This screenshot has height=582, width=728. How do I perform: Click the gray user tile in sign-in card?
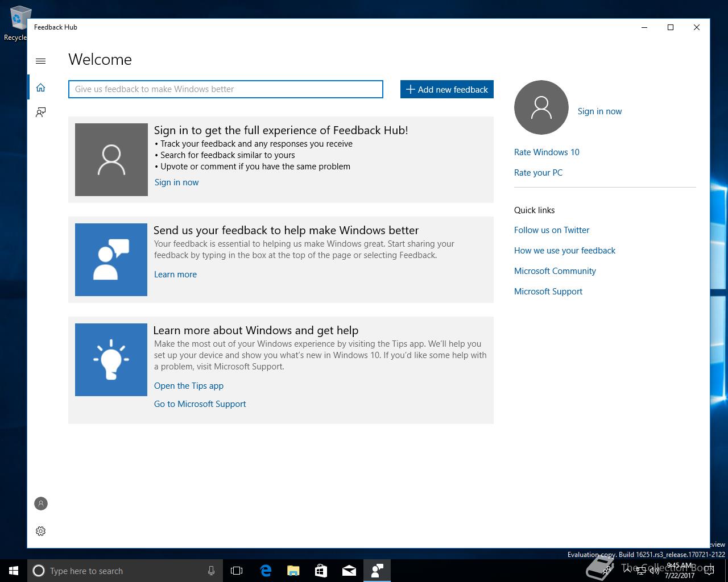point(111,160)
